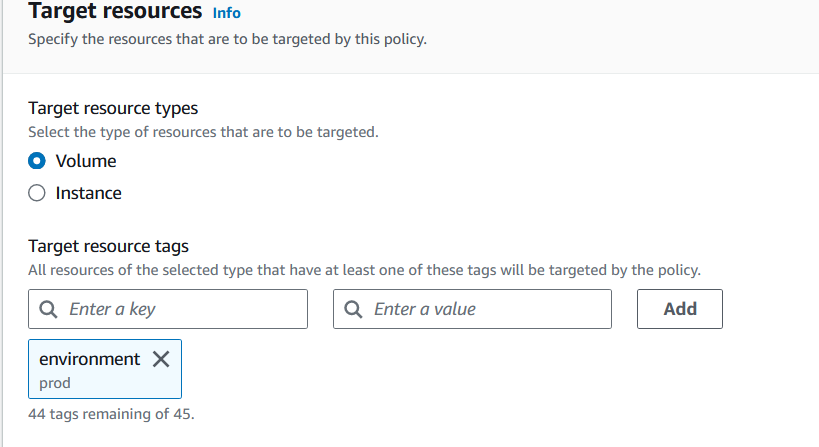
Task: Click the environment key text in the tag
Action: (x=89, y=359)
